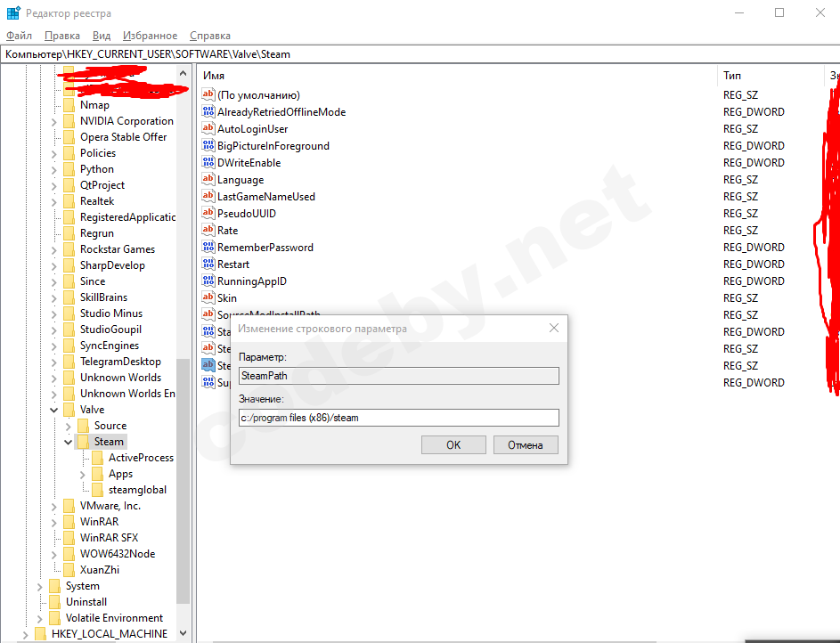Click the DWORD icon of BigPictureInForeground
The image size is (840, 643).
coord(208,145)
